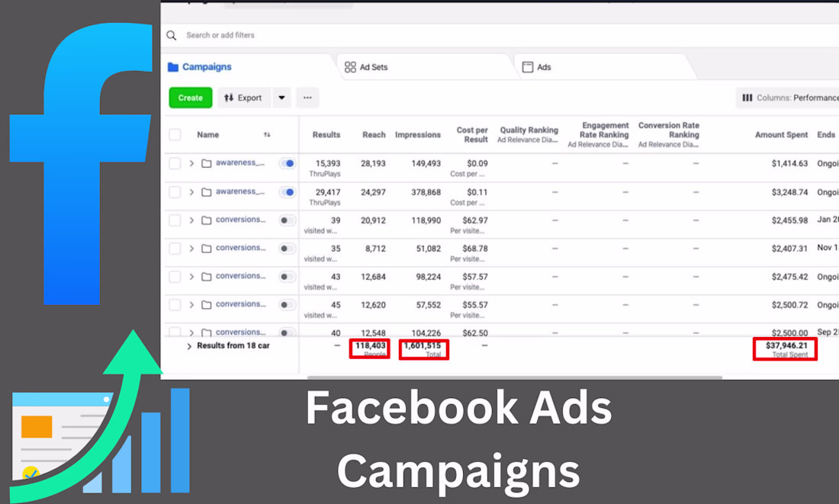Click folder icon of conversions row with 45 results
The width and height of the screenshot is (839, 504).
click(207, 305)
